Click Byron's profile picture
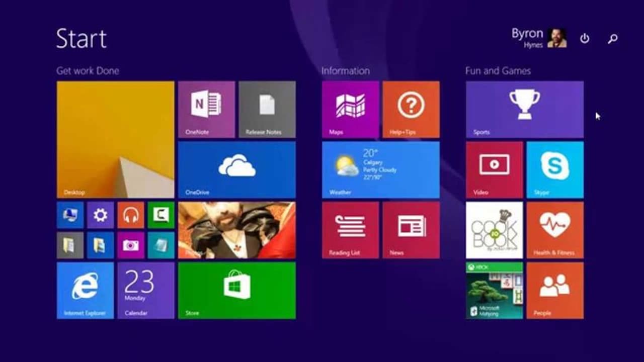 coord(558,38)
